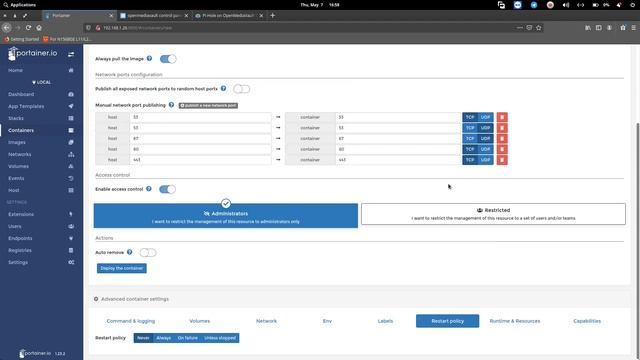Image resolution: width=640 pixels, height=360 pixels.
Task: Open the Command & logging tab
Action: tap(131, 321)
